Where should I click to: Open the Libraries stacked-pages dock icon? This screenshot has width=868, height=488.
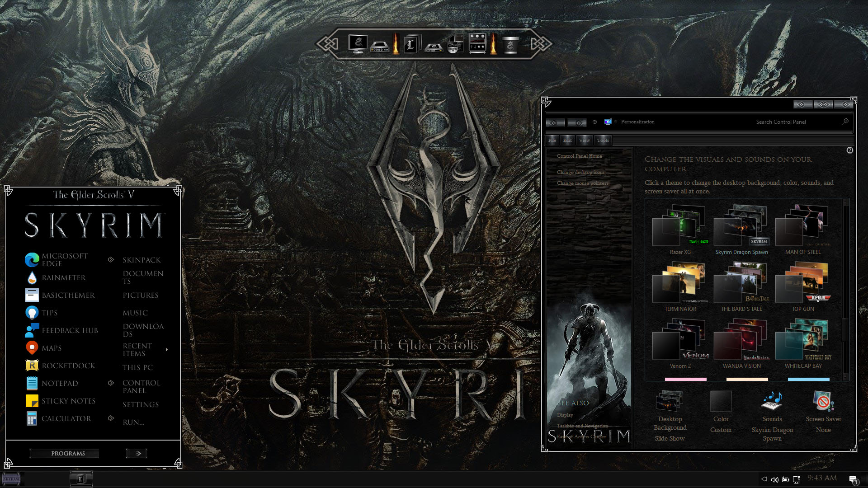pyautogui.click(x=412, y=44)
